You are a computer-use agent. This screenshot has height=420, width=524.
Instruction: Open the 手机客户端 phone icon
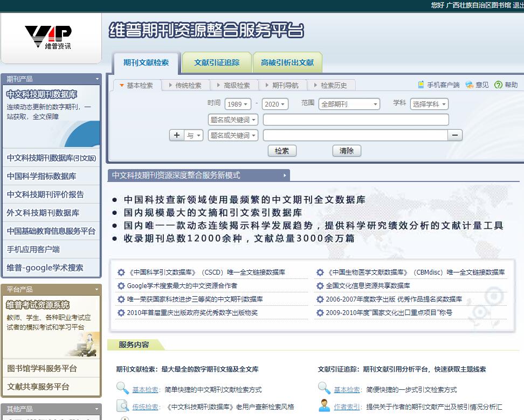(x=421, y=85)
